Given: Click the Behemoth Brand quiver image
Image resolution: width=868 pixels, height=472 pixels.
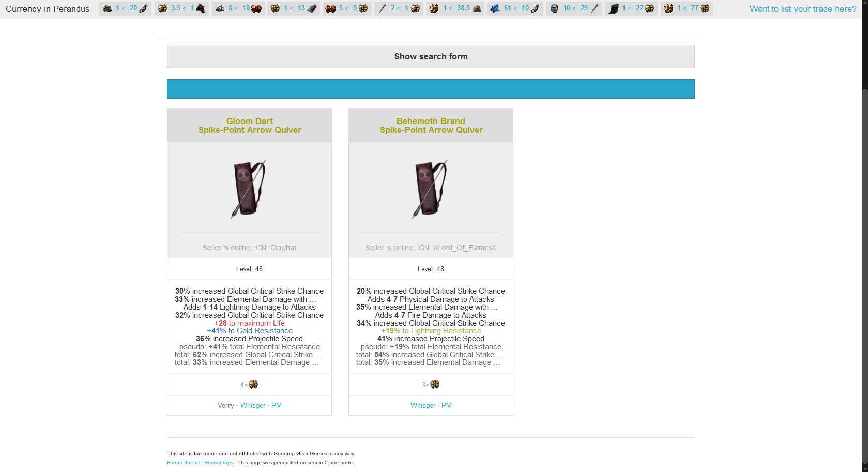Looking at the screenshot, I should 430,189.
